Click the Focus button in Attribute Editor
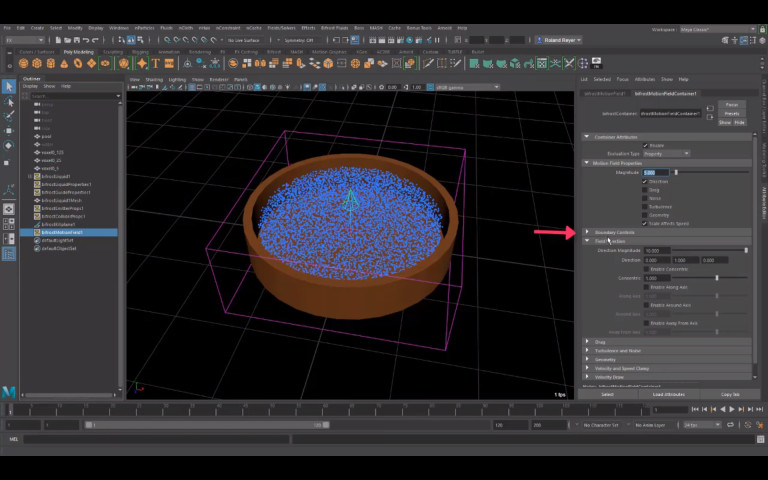 (732, 105)
